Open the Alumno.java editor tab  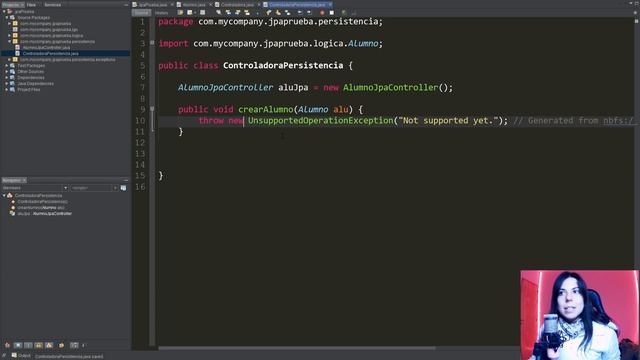(194, 4)
